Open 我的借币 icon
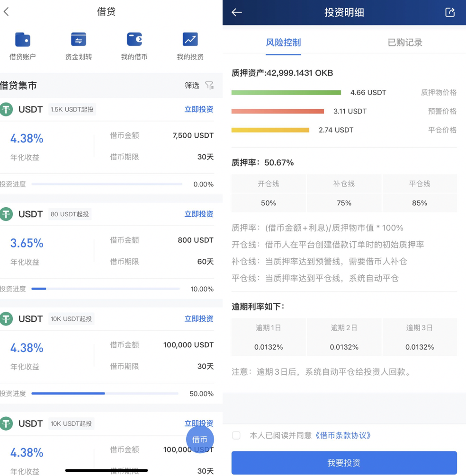This screenshot has width=466, height=476. coord(134,40)
